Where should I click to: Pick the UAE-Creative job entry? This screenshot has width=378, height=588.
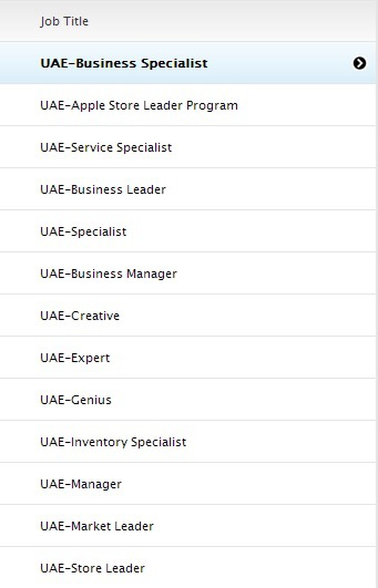(x=80, y=316)
